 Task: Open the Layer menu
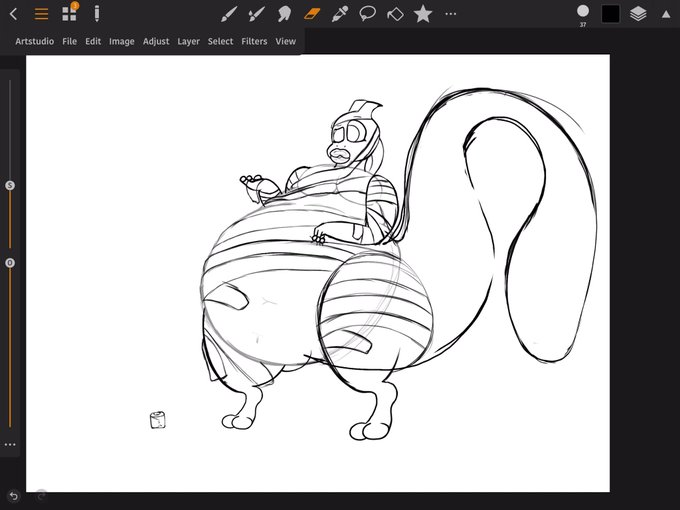[188, 42]
